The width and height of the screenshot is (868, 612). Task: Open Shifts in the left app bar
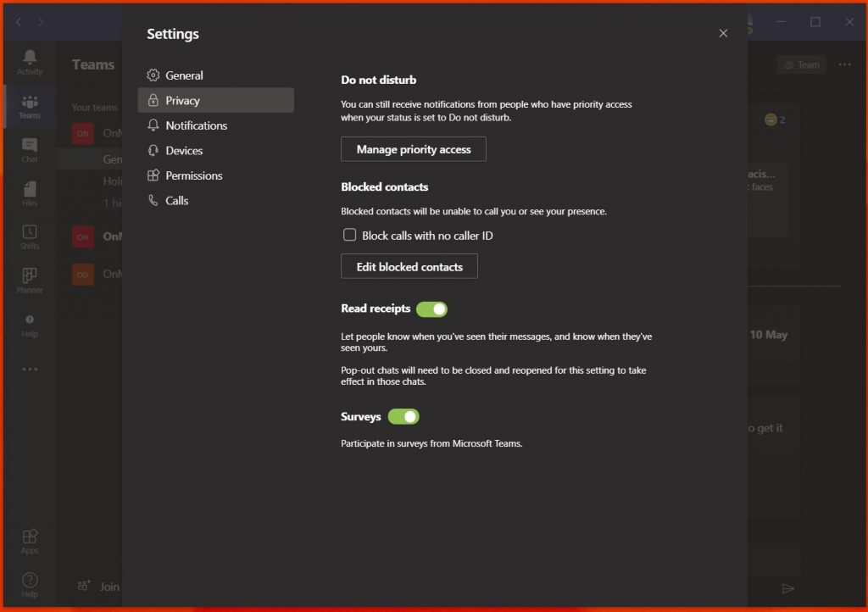30,236
